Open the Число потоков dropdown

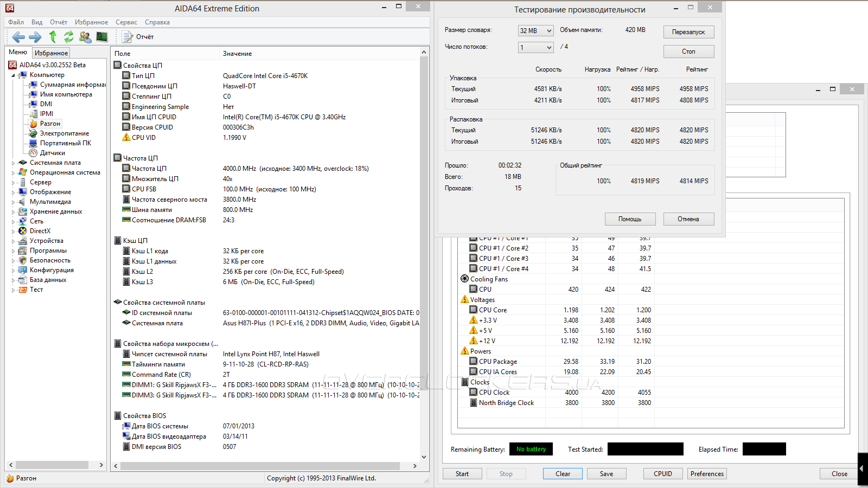[x=536, y=48]
